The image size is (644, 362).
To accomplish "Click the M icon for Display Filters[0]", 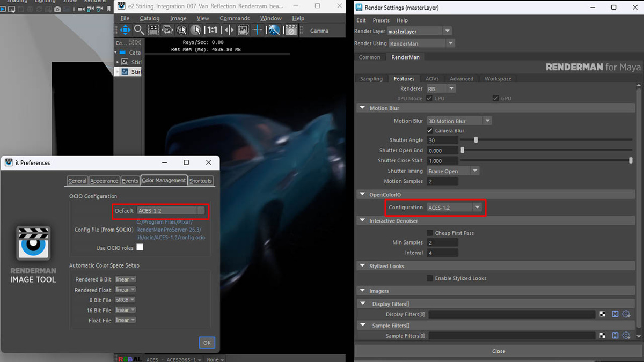I will point(615,314).
